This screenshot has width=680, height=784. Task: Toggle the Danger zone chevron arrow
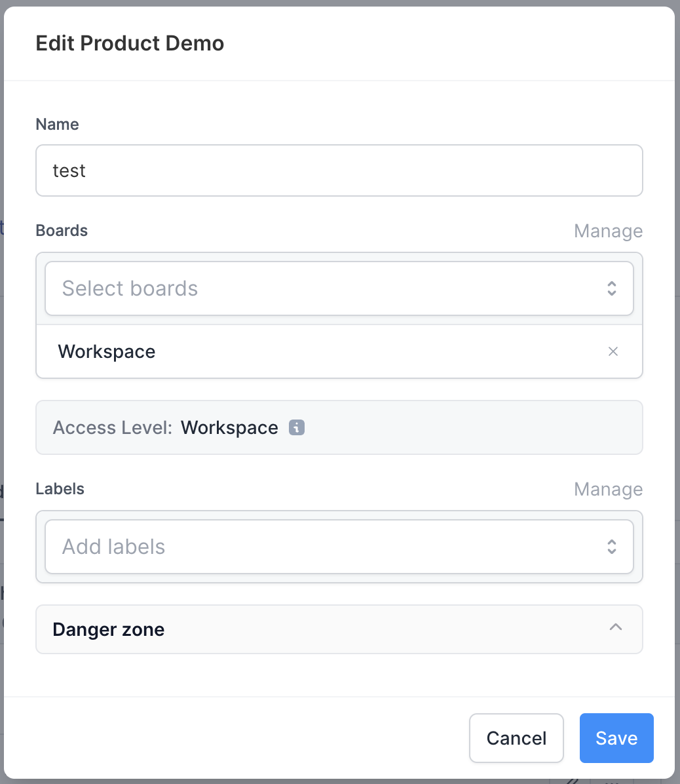(x=616, y=627)
